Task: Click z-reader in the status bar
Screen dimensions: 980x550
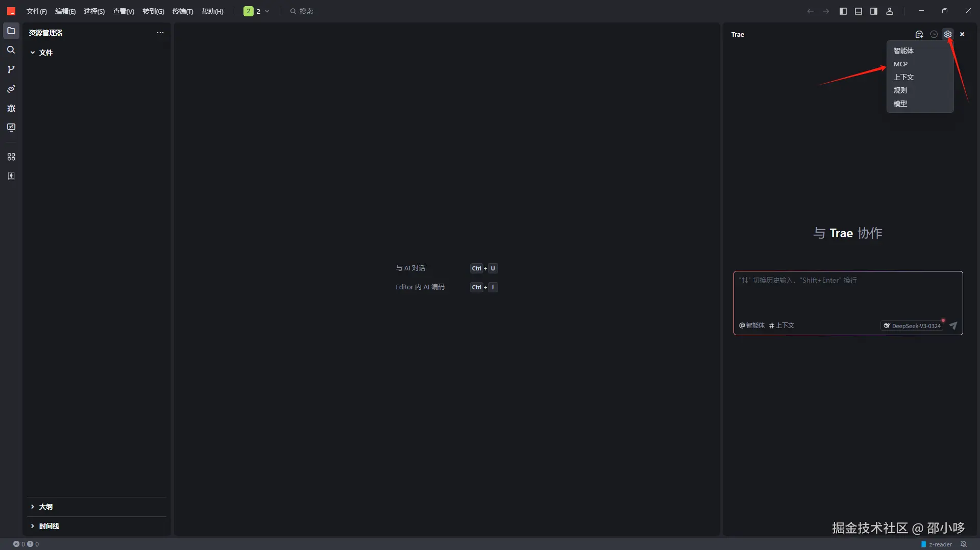Action: pos(937,544)
